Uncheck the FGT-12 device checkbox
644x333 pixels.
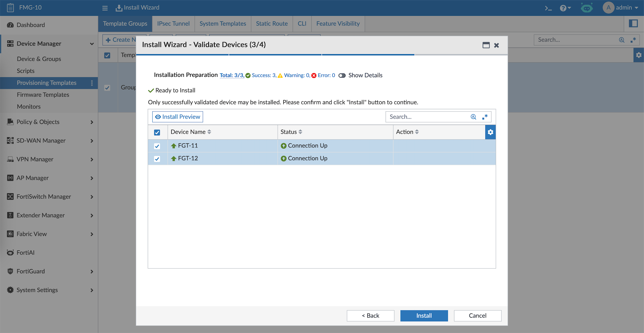coord(157,159)
